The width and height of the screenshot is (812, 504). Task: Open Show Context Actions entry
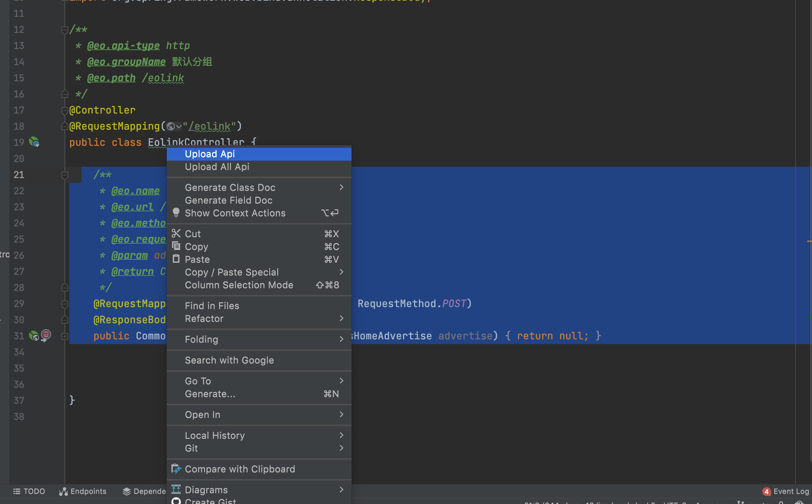[259, 213]
